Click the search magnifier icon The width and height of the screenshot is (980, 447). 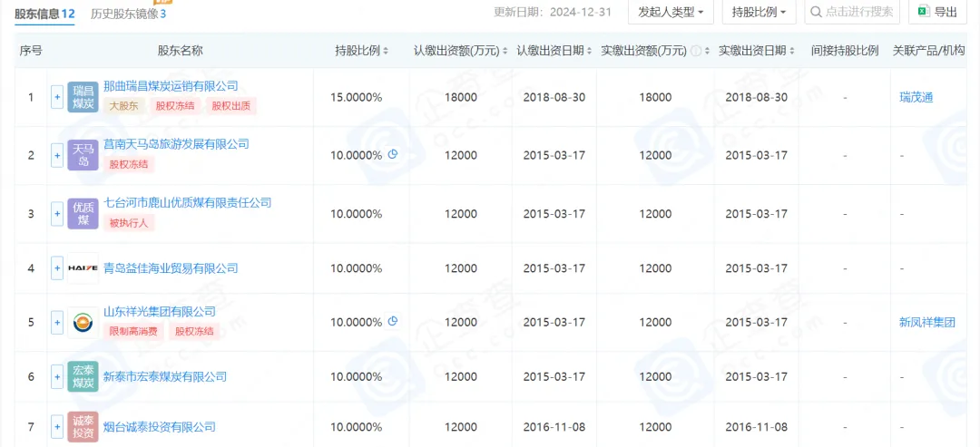point(817,12)
